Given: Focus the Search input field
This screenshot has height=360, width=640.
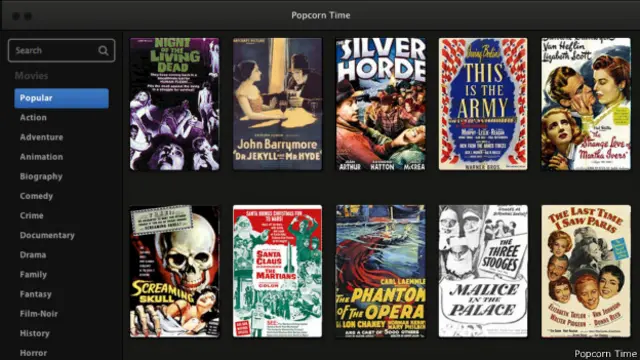Looking at the screenshot, I should coord(61,51).
